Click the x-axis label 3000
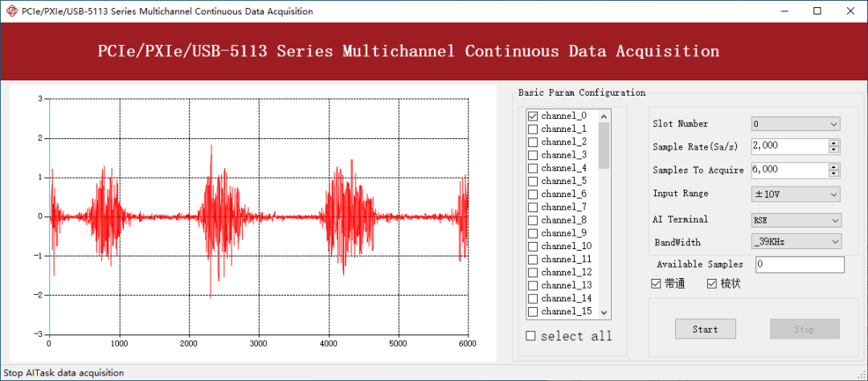This screenshot has width=868, height=381. 259,343
